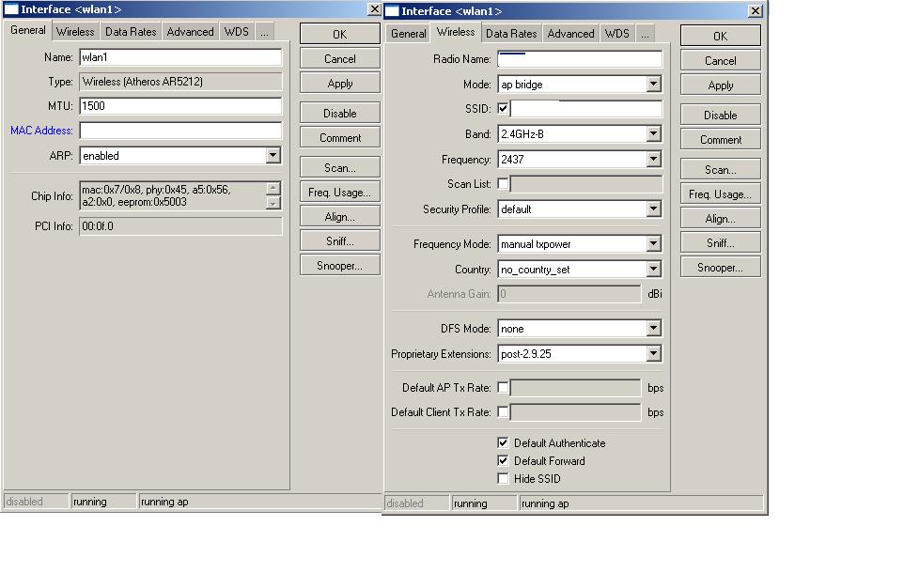Screen dimensions: 904x588
Task: Click Comment in the right window
Action: click(x=720, y=140)
